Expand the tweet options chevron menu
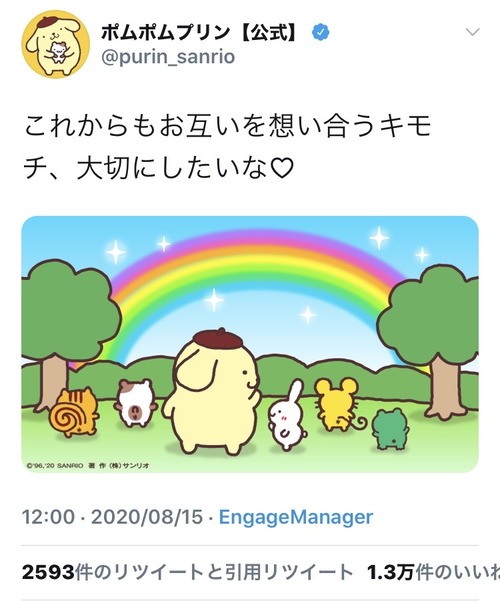This screenshot has width=500, height=601. click(x=472, y=32)
